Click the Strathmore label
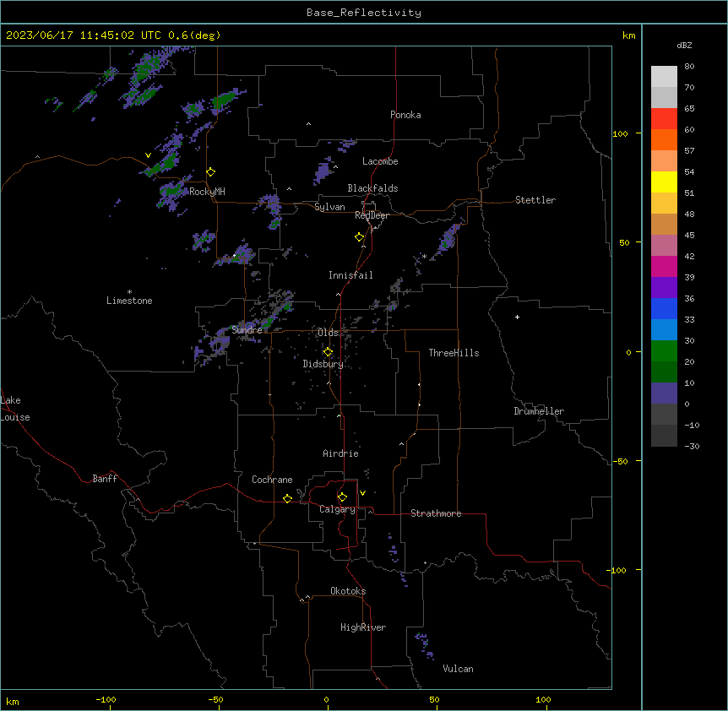 click(436, 513)
